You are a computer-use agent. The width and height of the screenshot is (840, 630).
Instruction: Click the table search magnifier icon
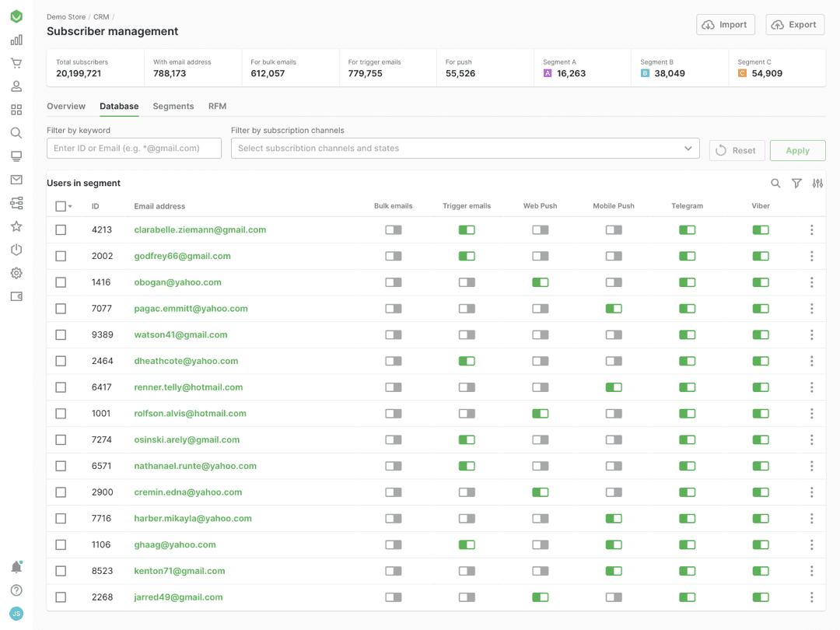[775, 184]
